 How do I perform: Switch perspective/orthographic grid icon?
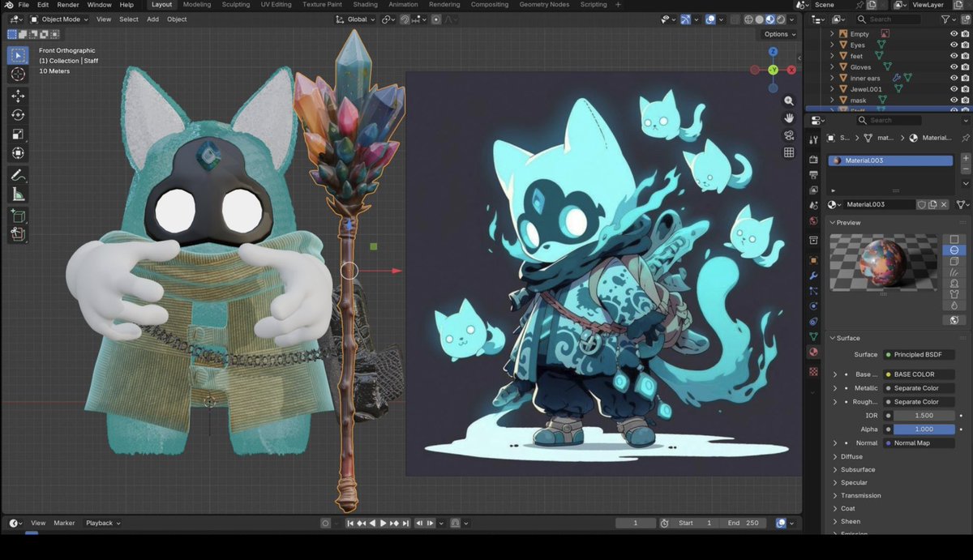point(789,152)
